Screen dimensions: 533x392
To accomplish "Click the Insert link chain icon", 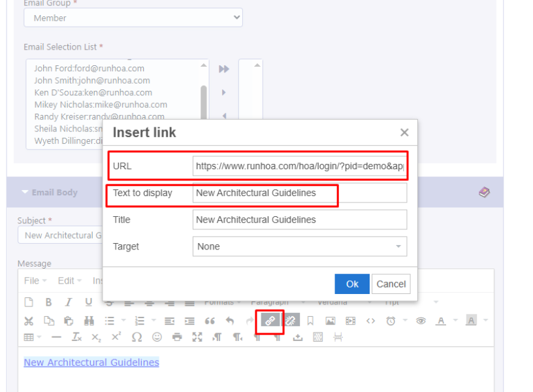I will pyautogui.click(x=269, y=320).
